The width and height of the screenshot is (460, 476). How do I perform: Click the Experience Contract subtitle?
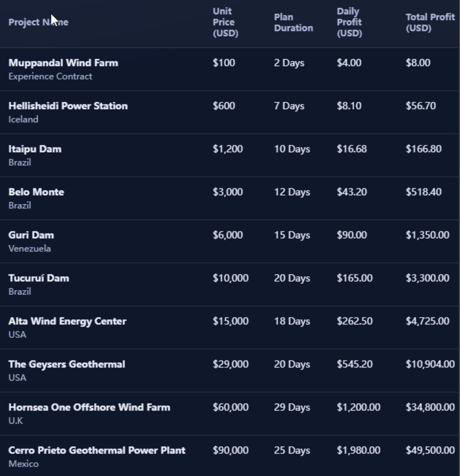[50, 77]
